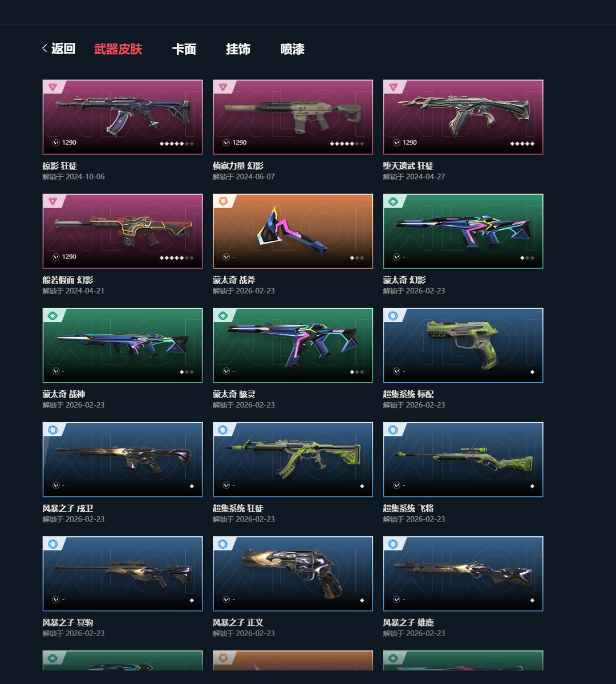The image size is (616, 684).
Task: Click the level diamonds on 堕天遗武 狂徒
Action: pyautogui.click(x=522, y=144)
